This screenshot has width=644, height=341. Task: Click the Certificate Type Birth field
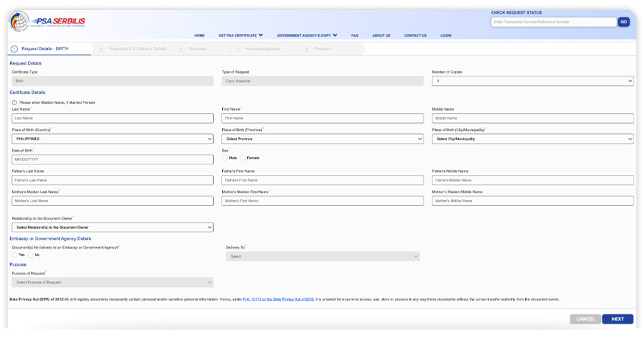[x=113, y=81]
